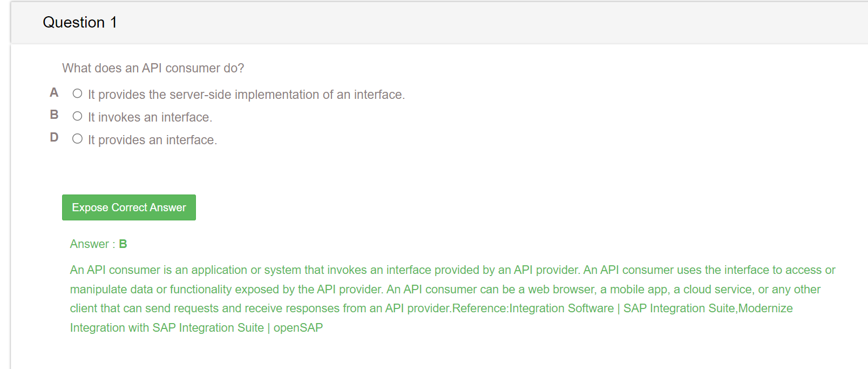Image resolution: width=868 pixels, height=369 pixels.
Task: Click the explanation line starting "manipulate data"
Action: 445,290
